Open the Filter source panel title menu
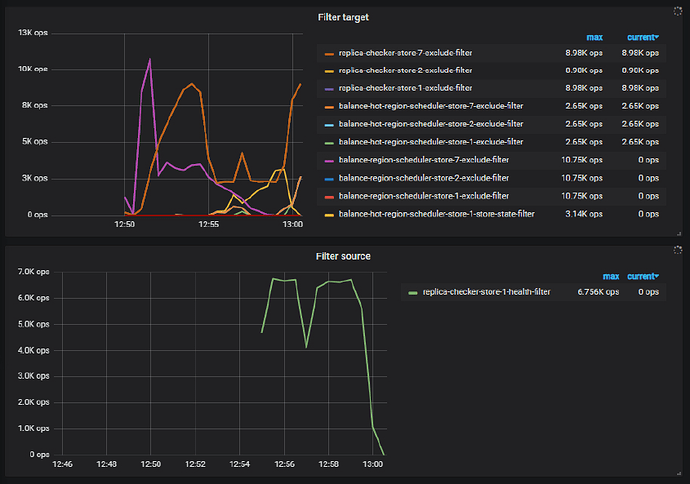Screen dimensions: 690x484 click(344, 256)
